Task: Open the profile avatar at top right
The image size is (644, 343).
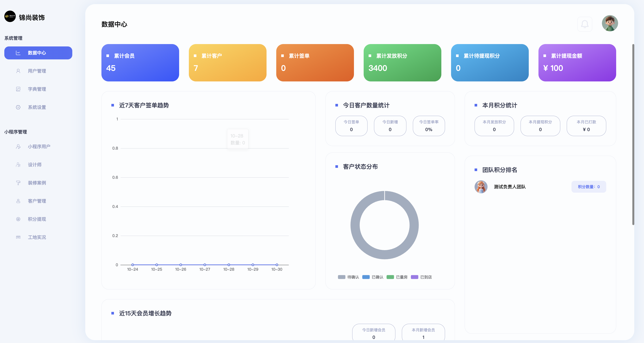Action: 609,23
